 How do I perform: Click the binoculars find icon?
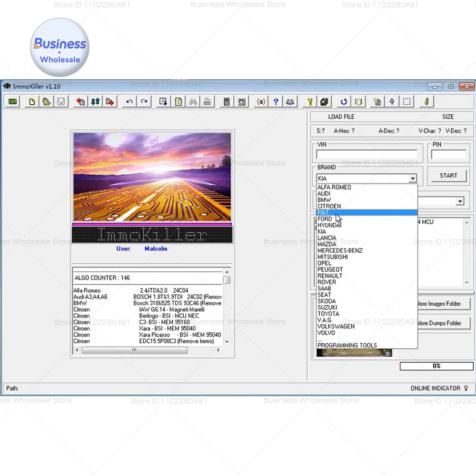click(193, 102)
